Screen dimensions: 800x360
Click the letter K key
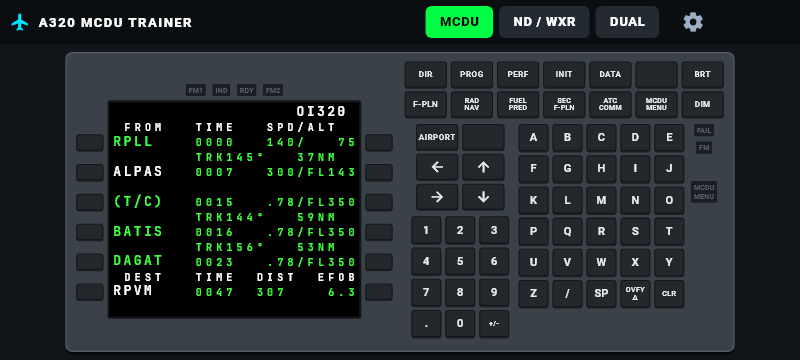534,200
